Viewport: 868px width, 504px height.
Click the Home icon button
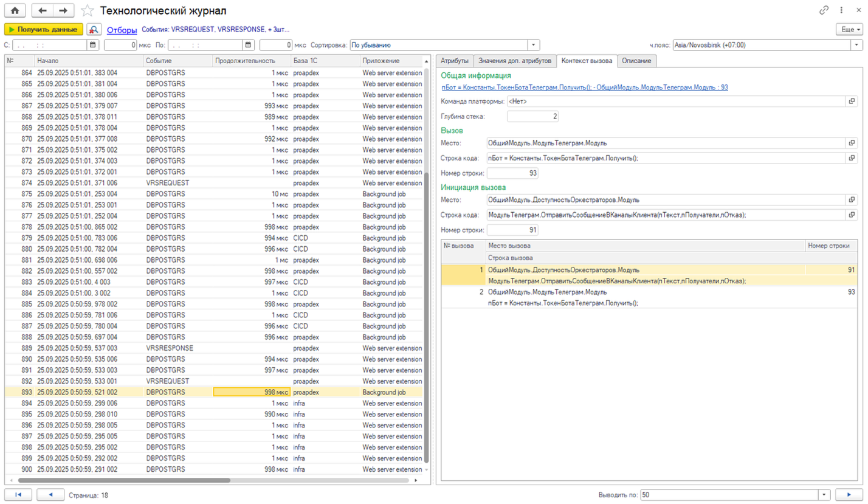[15, 10]
